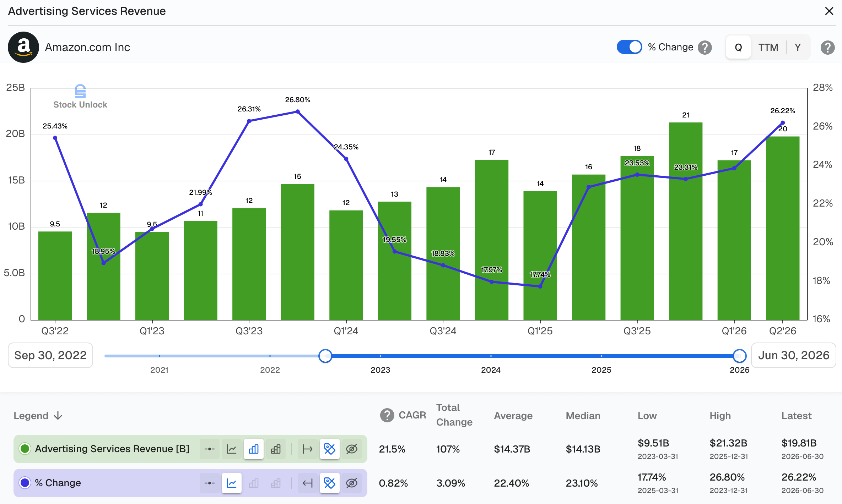Click the "$19.81B" latest value
The width and height of the screenshot is (842, 504).
pos(799,443)
